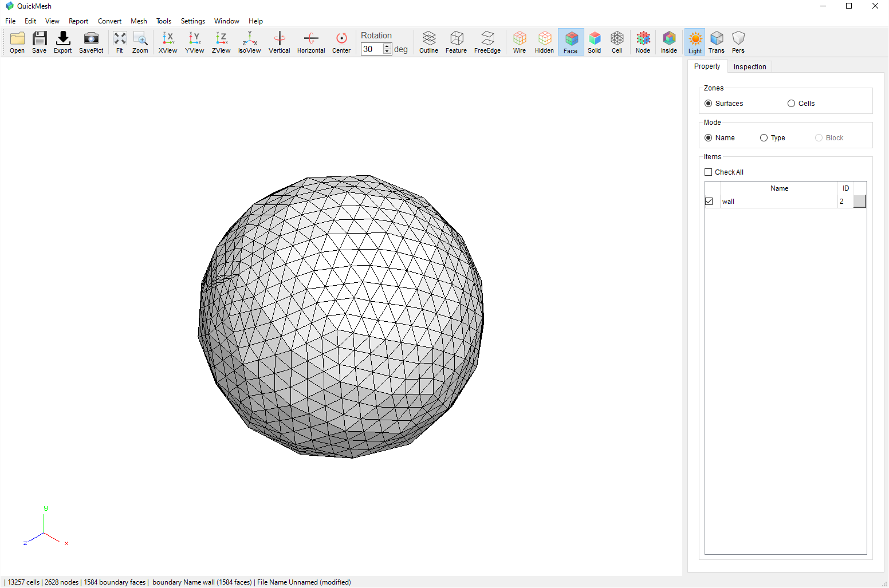This screenshot has width=889, height=588.
Task: Save the mesh with Save icon
Action: 40,42
